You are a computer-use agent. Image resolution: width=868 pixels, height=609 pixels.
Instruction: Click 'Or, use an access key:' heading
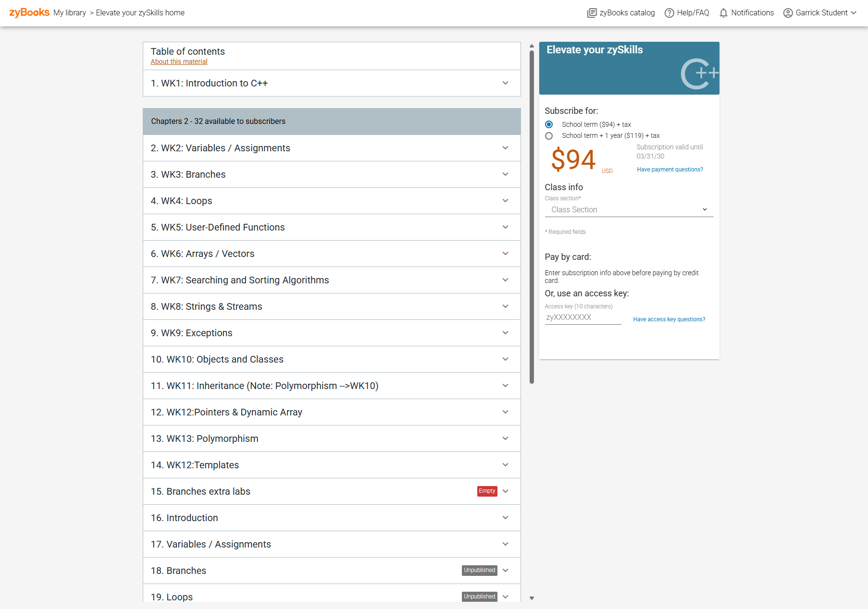click(x=587, y=293)
